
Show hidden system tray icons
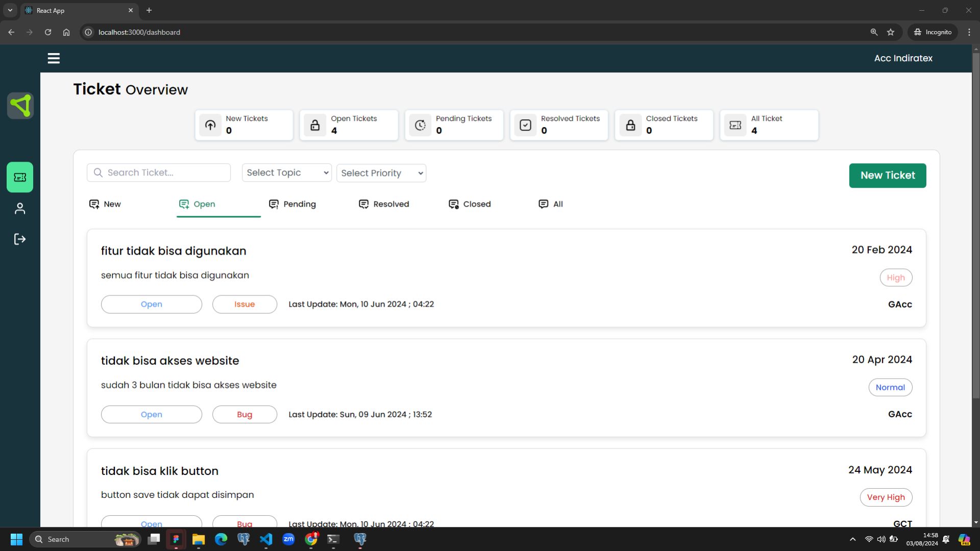coord(852,539)
